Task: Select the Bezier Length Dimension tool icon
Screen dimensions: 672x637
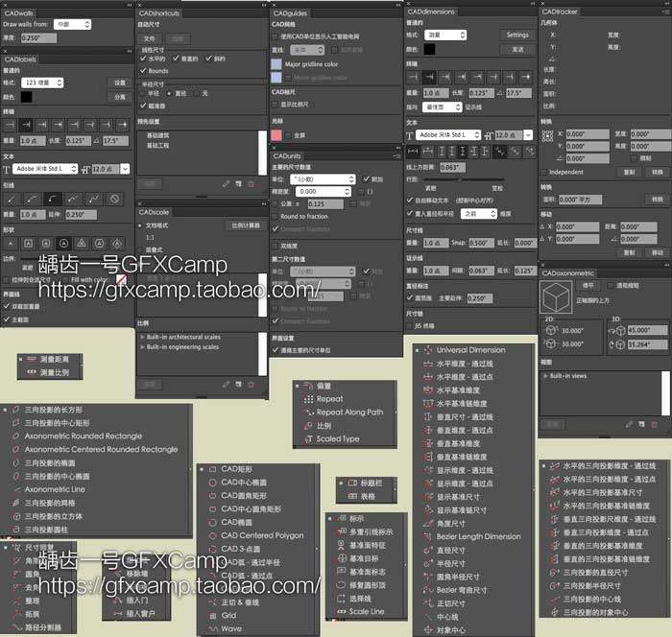Action: (428, 537)
